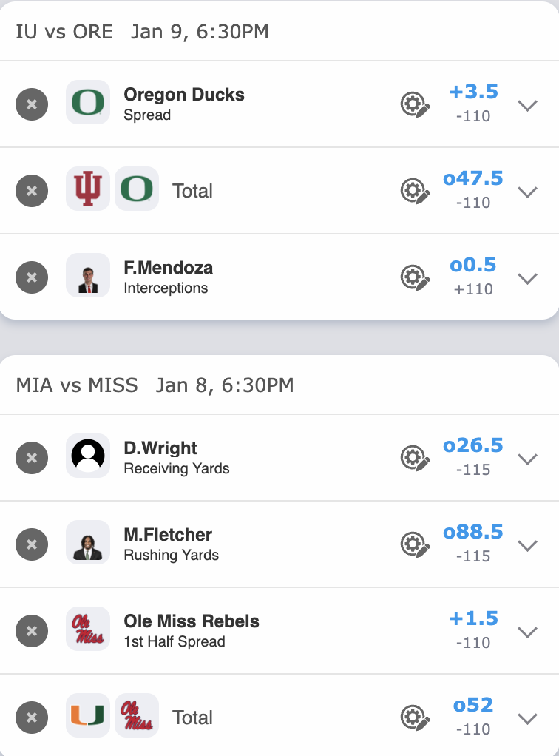Open the line editor gear on IU-ORE Total
Viewport: 559px width, 756px height.
[414, 191]
